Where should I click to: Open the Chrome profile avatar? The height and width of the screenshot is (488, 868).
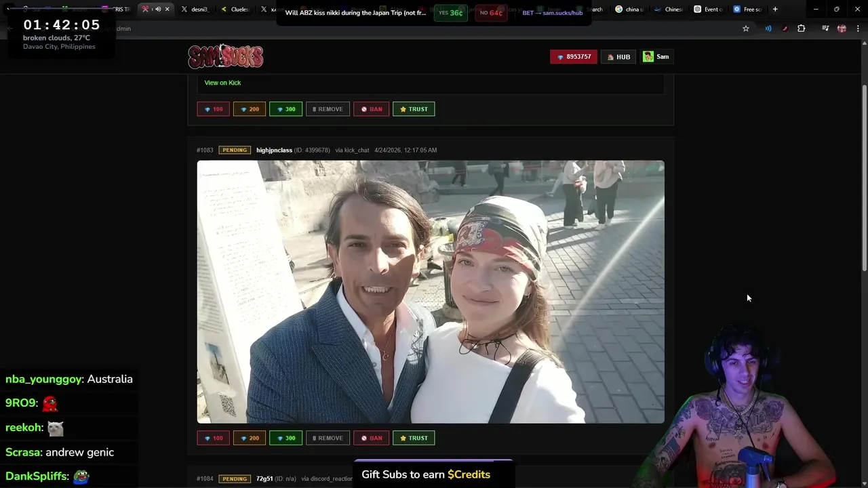pyautogui.click(x=842, y=28)
